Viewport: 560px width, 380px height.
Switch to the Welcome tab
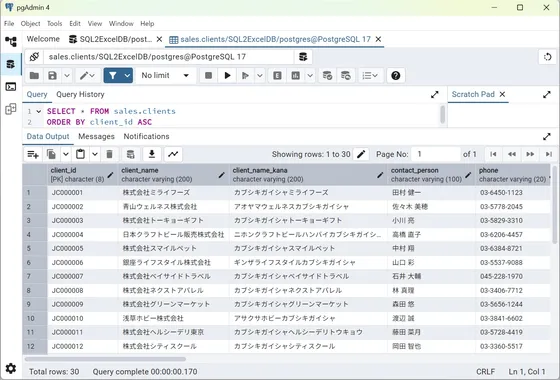tap(43, 39)
